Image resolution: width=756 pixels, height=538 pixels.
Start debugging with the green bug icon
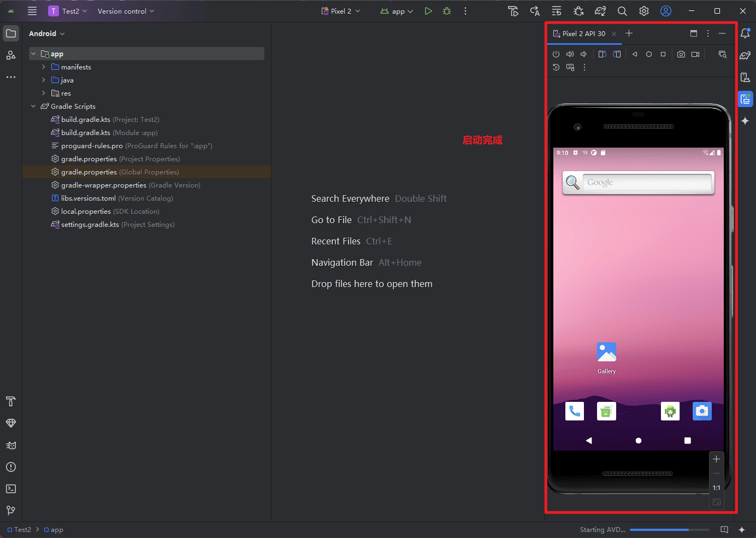point(447,11)
